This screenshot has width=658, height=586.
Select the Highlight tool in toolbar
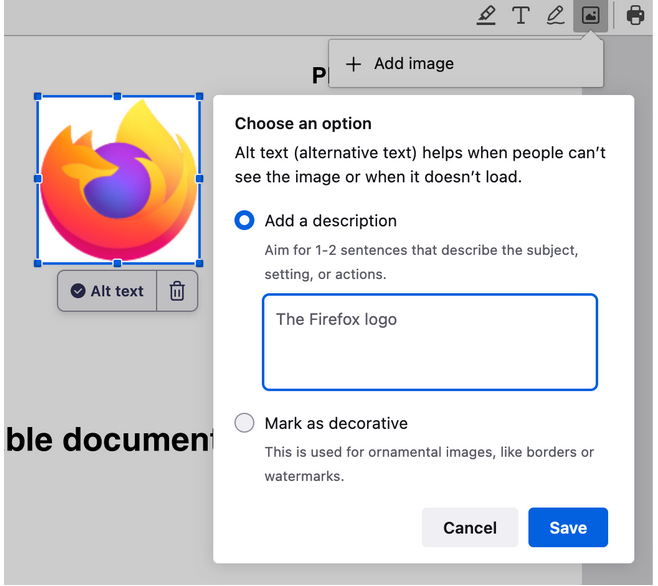(x=487, y=16)
